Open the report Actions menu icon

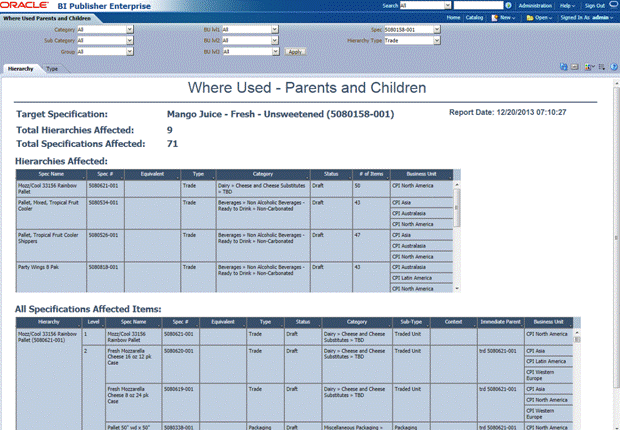point(602,67)
